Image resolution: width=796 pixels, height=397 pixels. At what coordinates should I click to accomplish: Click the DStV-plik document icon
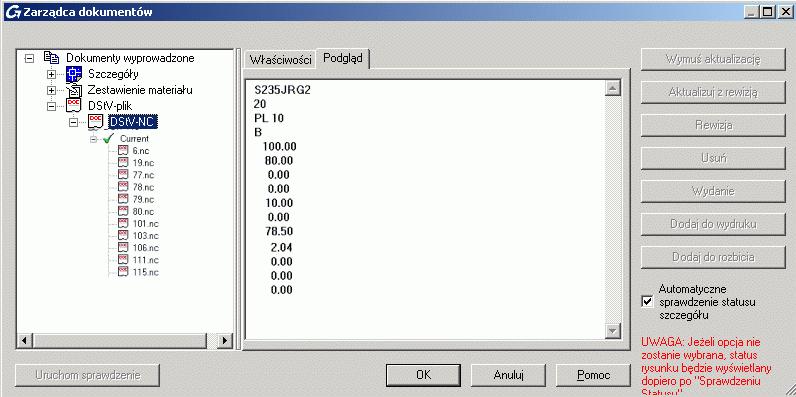coord(74,106)
